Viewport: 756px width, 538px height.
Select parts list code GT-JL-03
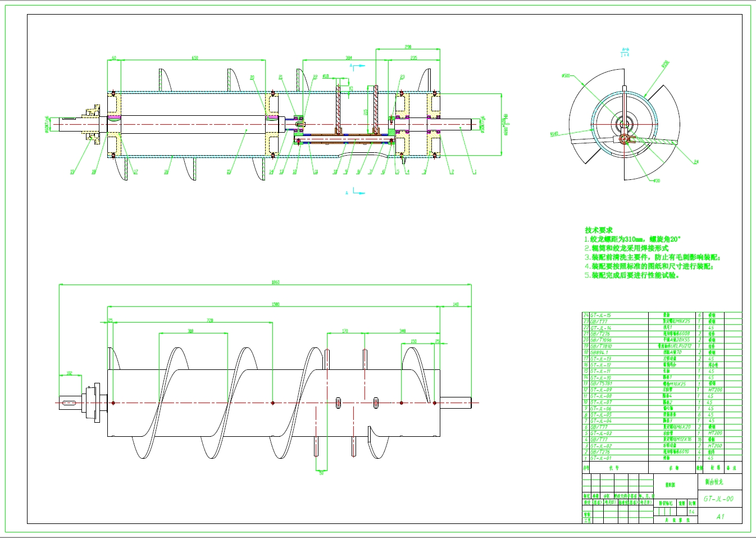point(601,433)
